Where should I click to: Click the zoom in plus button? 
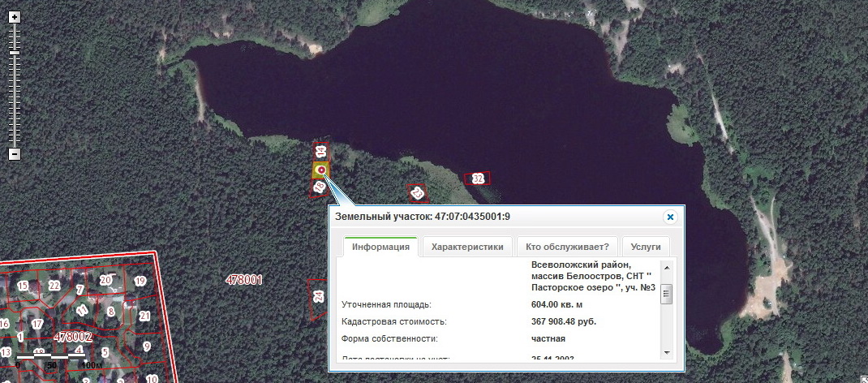click(x=15, y=17)
